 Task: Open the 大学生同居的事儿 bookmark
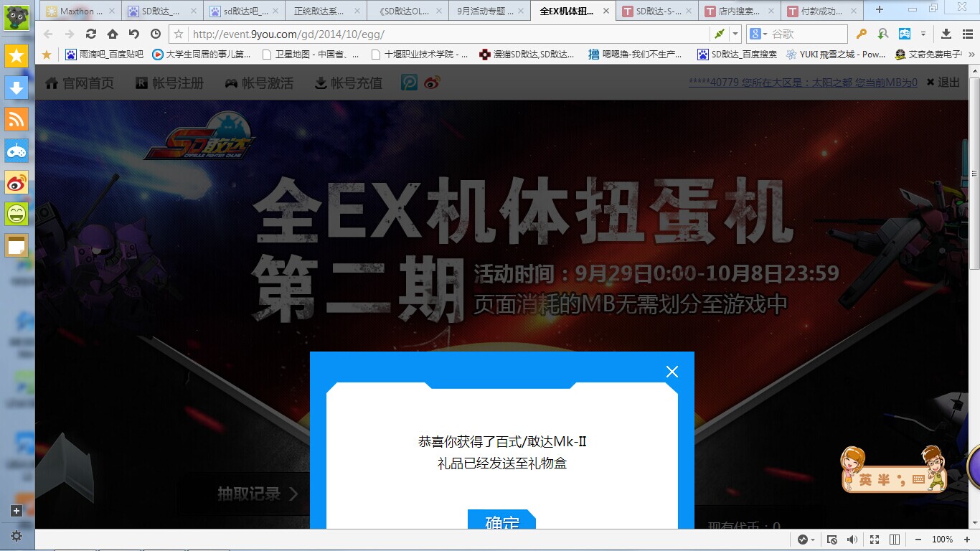tap(202, 55)
